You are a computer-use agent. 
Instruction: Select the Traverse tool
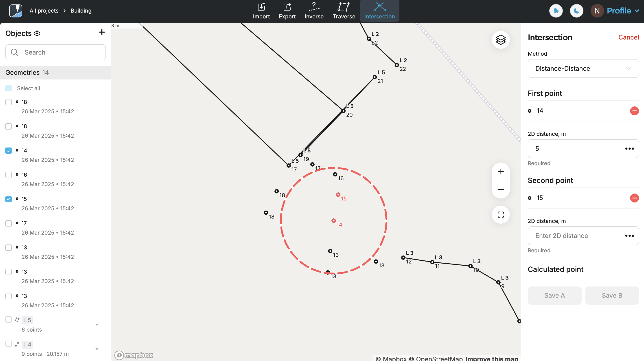tap(344, 11)
